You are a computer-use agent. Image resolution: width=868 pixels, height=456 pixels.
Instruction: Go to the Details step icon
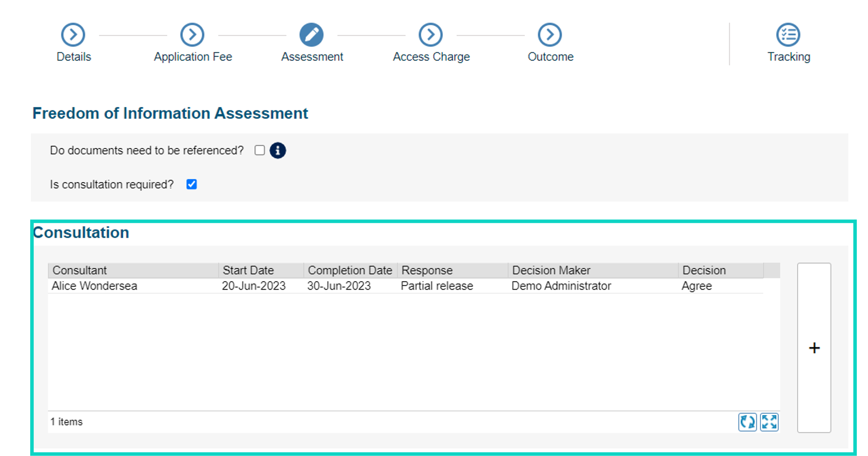(x=73, y=35)
